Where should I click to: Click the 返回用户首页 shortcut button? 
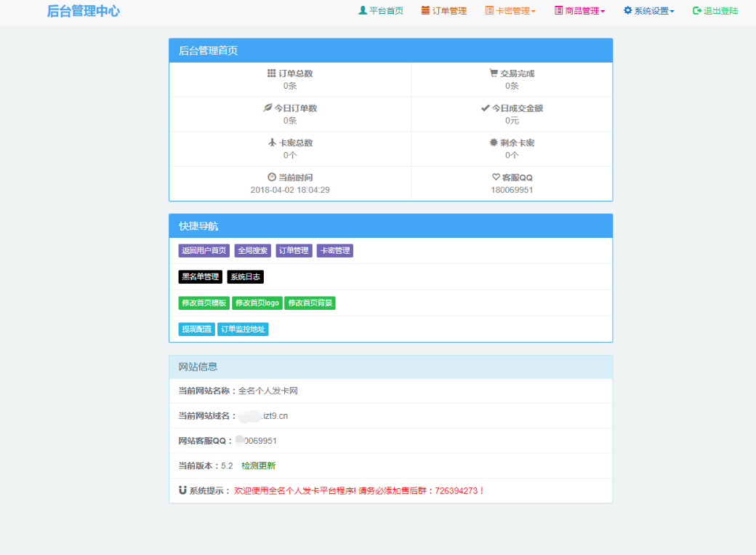[x=204, y=250]
